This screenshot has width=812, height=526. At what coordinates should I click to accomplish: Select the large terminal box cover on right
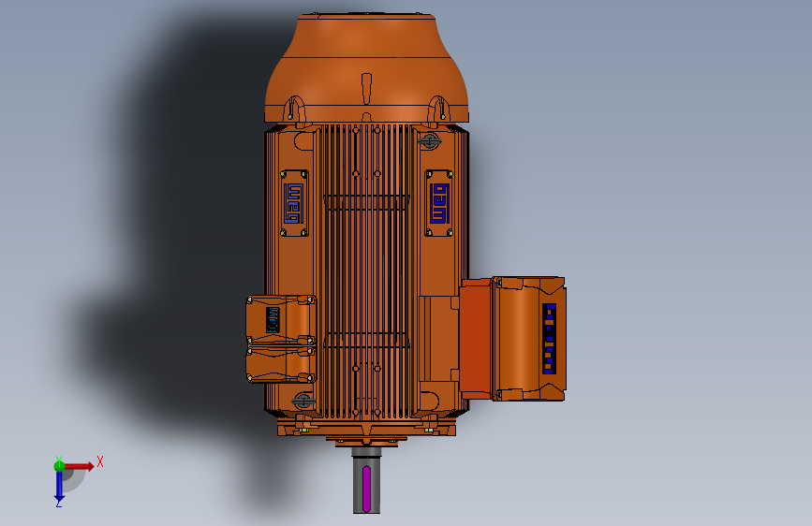(x=528, y=339)
